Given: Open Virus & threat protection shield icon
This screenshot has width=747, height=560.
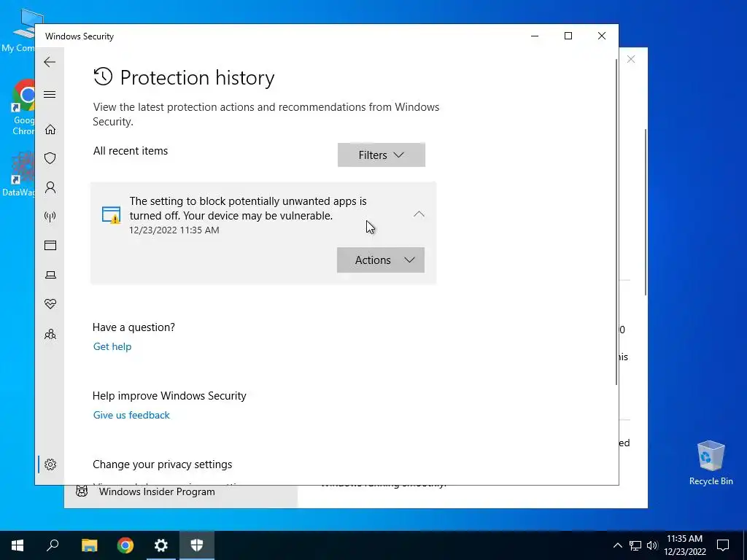Looking at the screenshot, I should click(50, 158).
